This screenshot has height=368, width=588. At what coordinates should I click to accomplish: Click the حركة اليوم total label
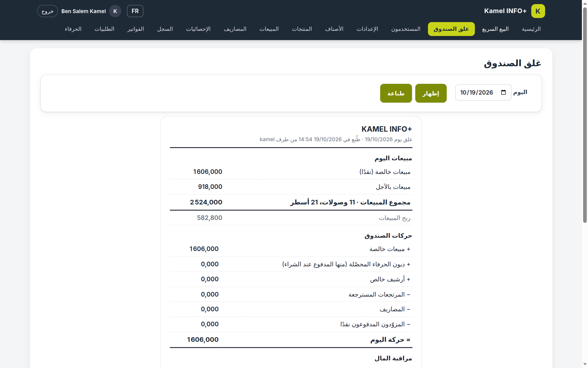[x=390, y=340]
